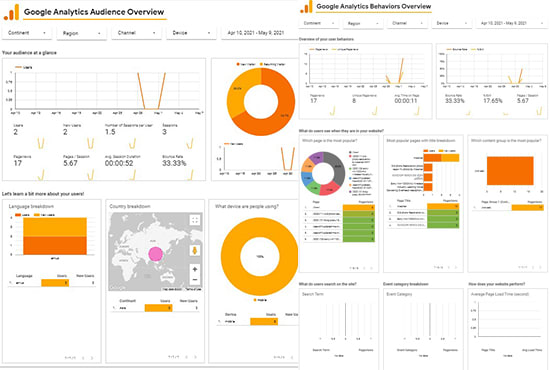Zoom out on the Country breakdown map
This screenshot has height=370, width=550.
pos(195,280)
